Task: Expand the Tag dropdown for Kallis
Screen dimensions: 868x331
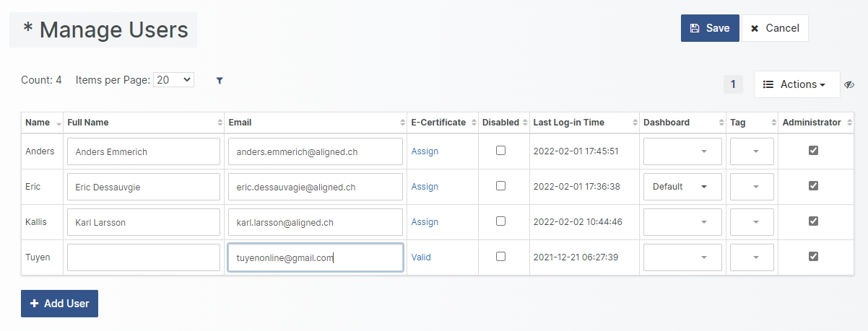Action: [x=752, y=222]
